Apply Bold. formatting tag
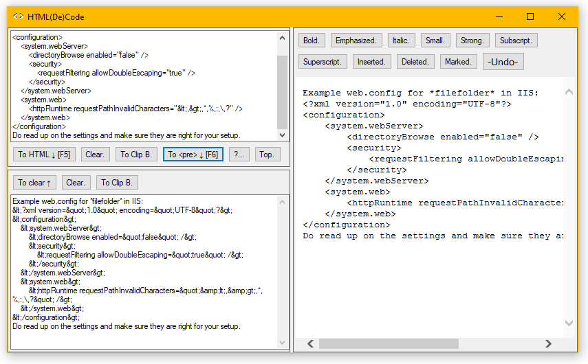The width and height of the screenshot is (588, 364). tap(312, 41)
